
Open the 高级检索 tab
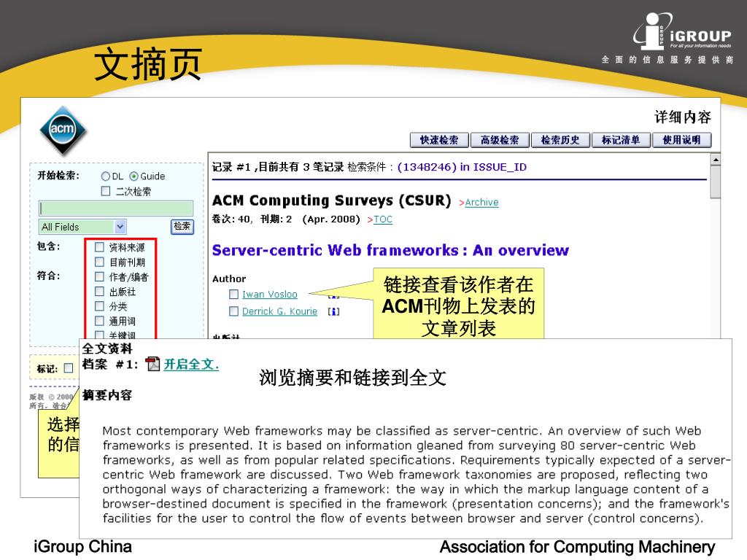point(500,140)
